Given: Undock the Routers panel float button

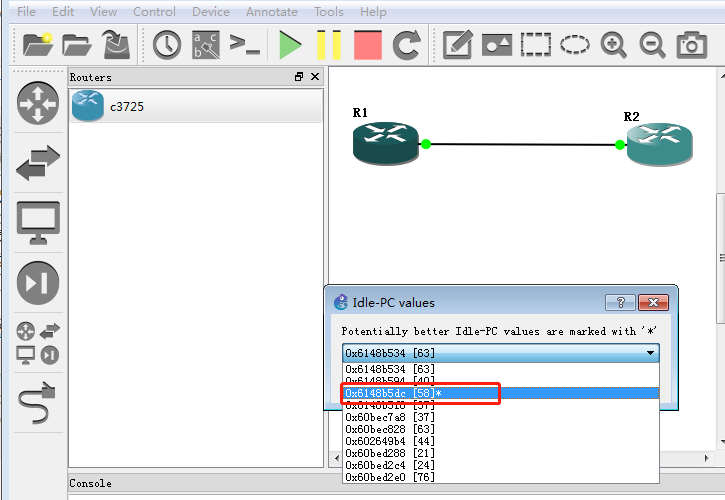Looking at the screenshot, I should (299, 77).
